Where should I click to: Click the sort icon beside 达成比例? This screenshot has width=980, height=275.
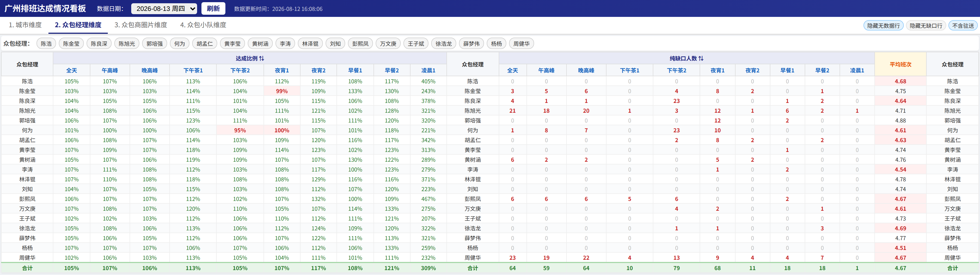261,58
